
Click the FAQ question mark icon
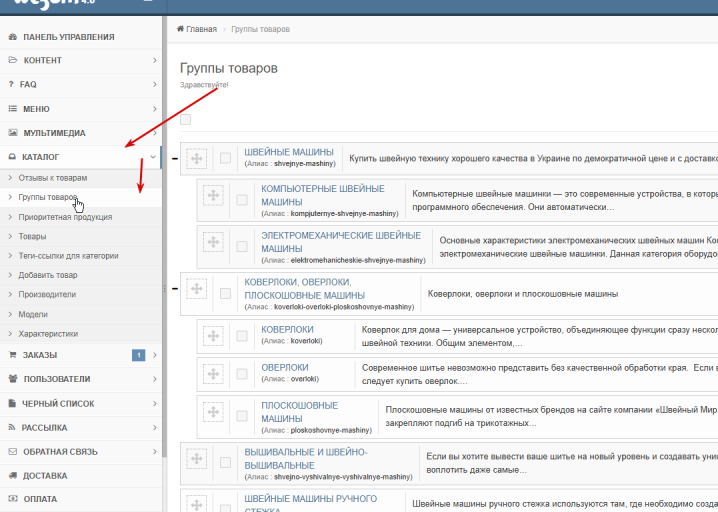pyautogui.click(x=11, y=84)
